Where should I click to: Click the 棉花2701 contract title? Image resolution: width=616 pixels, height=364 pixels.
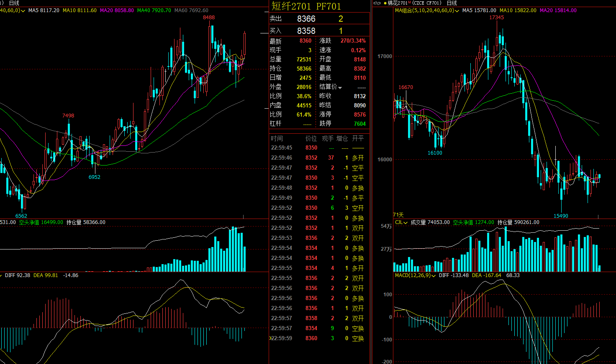[398, 3]
